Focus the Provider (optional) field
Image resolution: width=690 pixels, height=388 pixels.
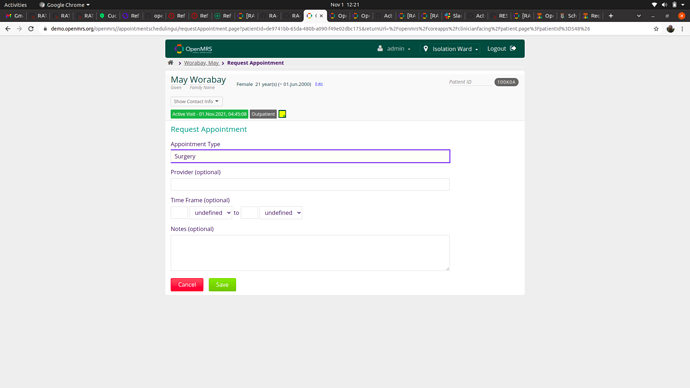[x=310, y=184]
